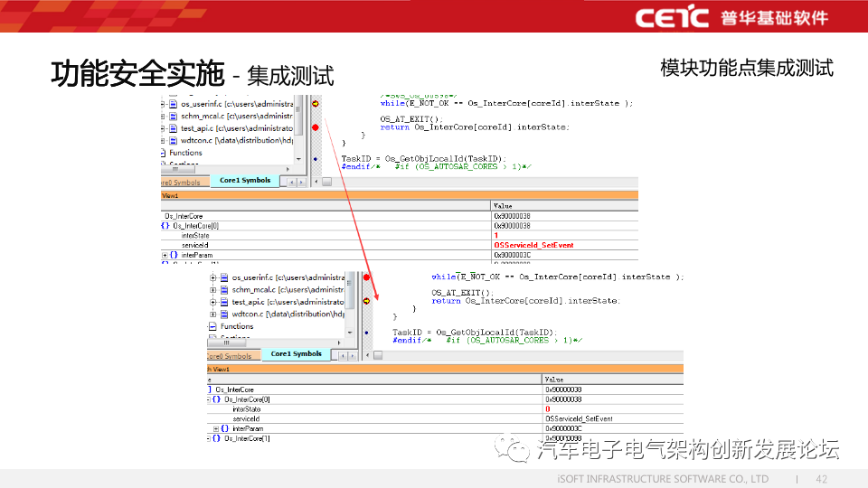868x488 pixels.
Task: Expand test_api.c node in lower debugger tree
Action: pyautogui.click(x=213, y=302)
